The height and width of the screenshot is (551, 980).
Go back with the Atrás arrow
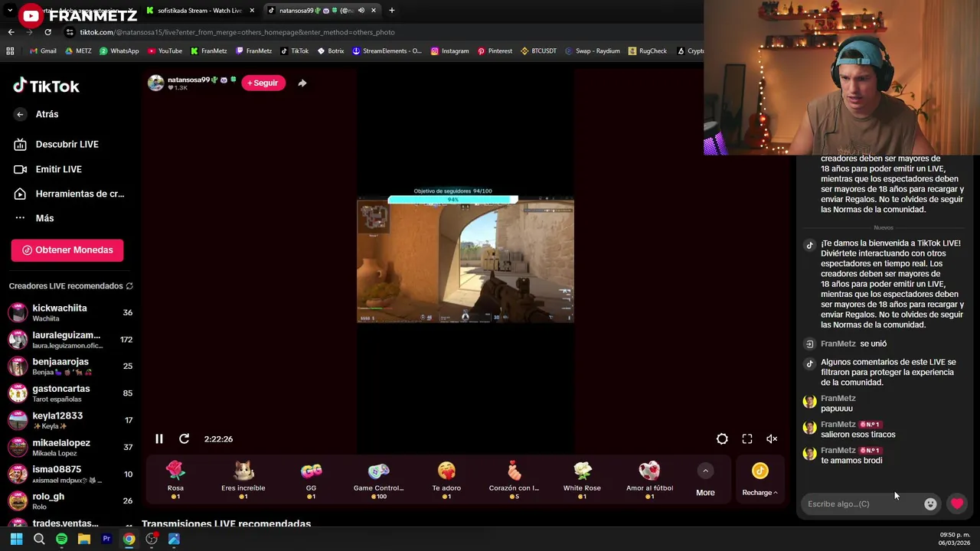(20, 114)
